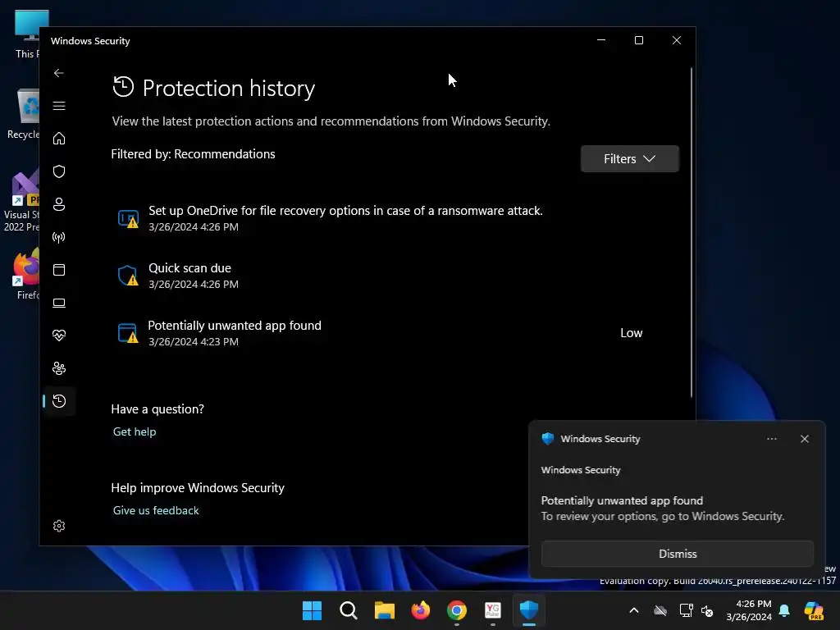Screen dimensions: 840x630
Task: Open Copilot preview from taskbar
Action: pos(814,610)
